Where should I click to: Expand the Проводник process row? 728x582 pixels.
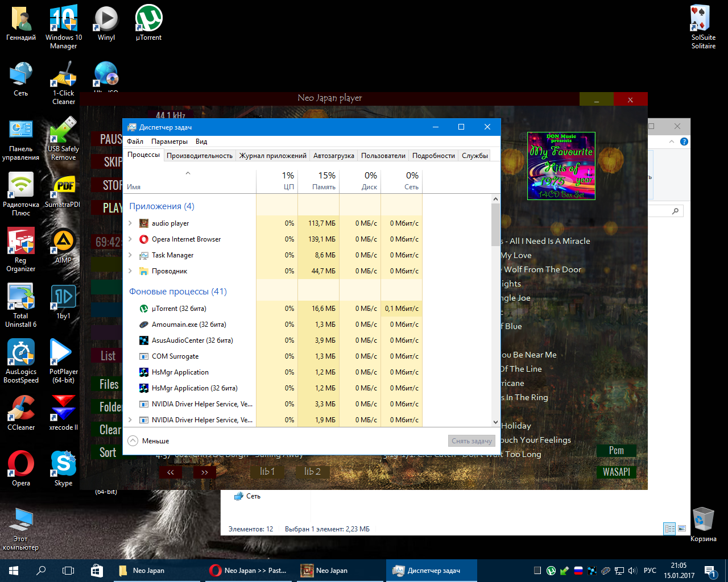[x=130, y=271]
